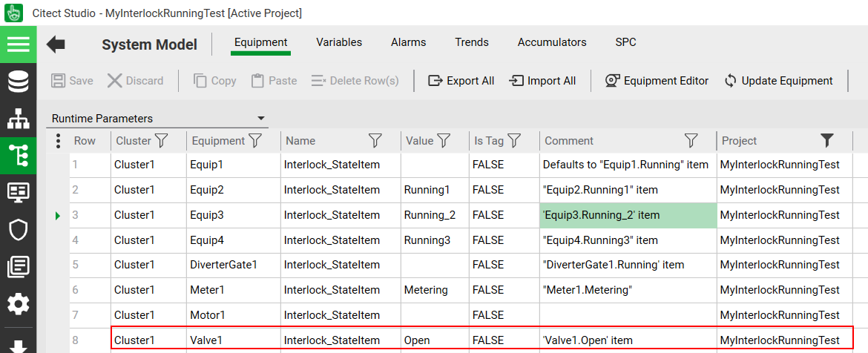Image resolution: width=868 pixels, height=353 pixels.
Task: Open the Is Tag column filter
Action: tap(513, 141)
